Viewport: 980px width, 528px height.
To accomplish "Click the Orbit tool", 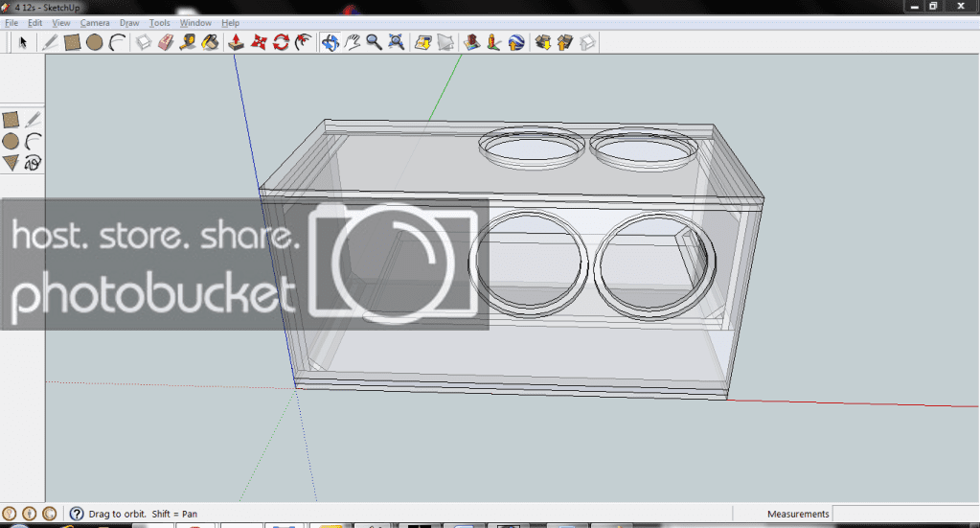I will pyautogui.click(x=330, y=42).
